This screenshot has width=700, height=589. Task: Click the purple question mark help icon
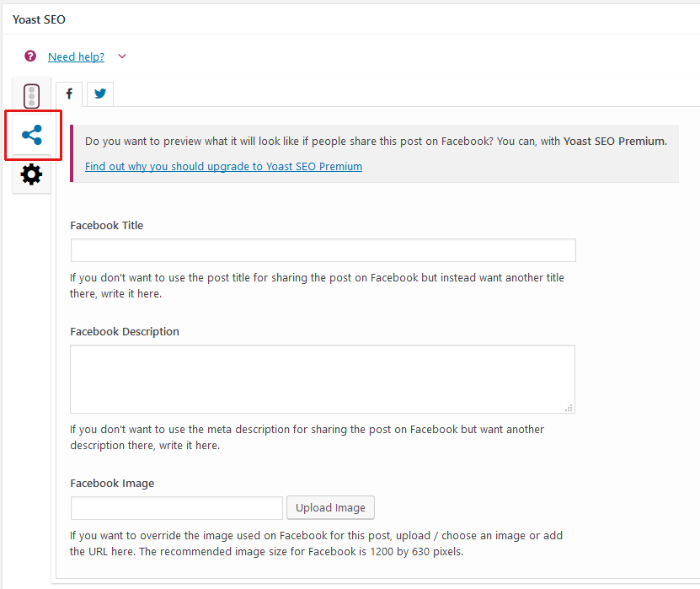tap(30, 56)
